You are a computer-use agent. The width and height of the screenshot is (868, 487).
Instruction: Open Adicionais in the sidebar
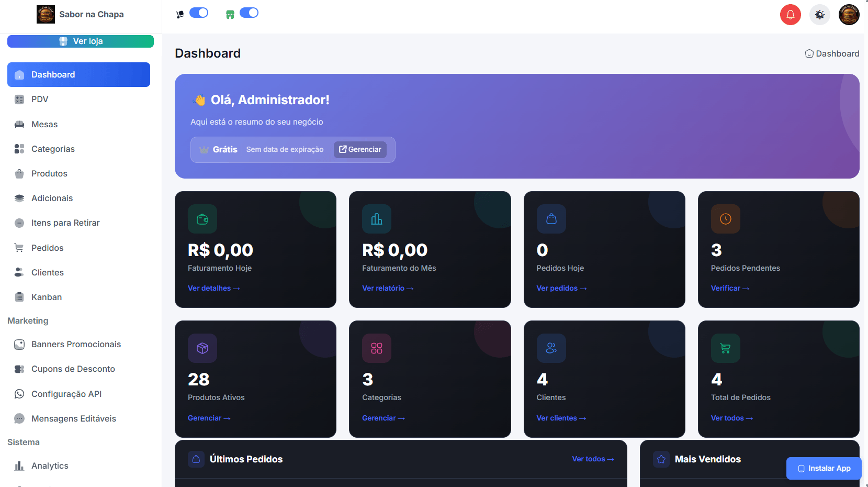pos(78,198)
